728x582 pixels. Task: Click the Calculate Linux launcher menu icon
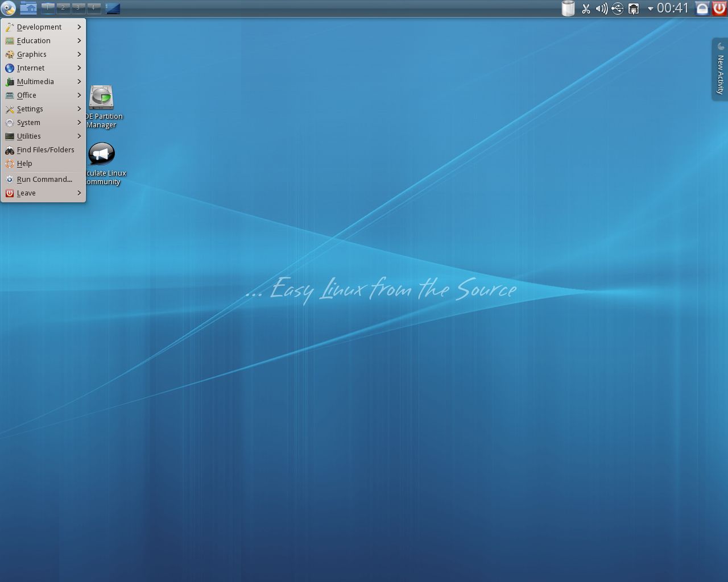coord(8,9)
